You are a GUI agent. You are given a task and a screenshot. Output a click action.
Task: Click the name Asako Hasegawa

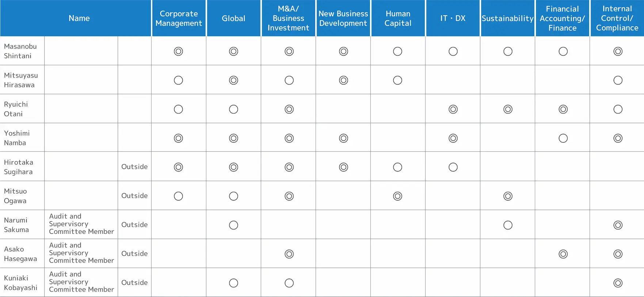20,254
